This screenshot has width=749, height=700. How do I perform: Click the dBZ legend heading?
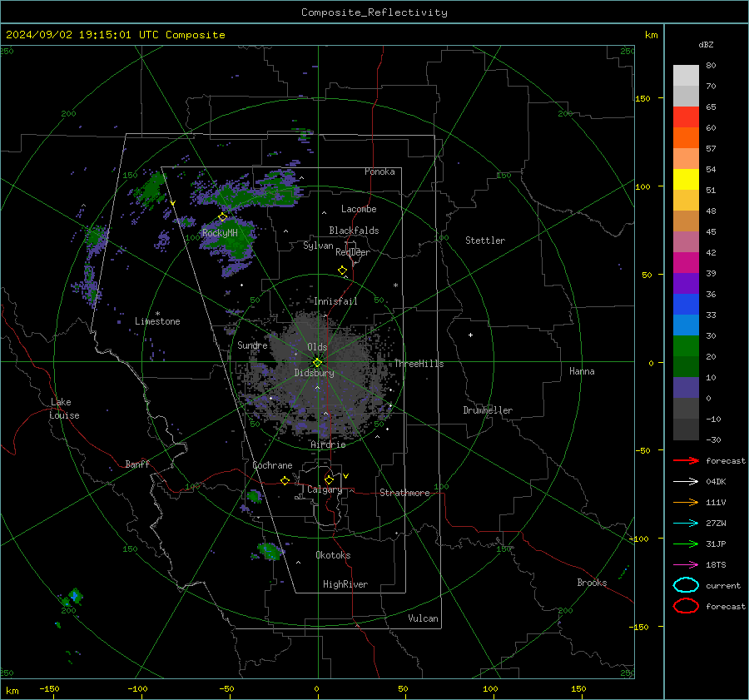(x=706, y=45)
